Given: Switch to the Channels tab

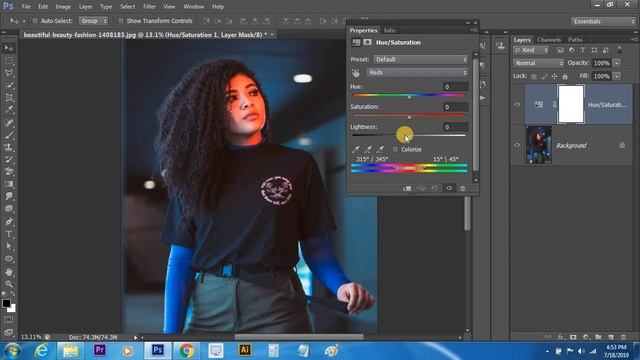Looking at the screenshot, I should click(x=549, y=40).
